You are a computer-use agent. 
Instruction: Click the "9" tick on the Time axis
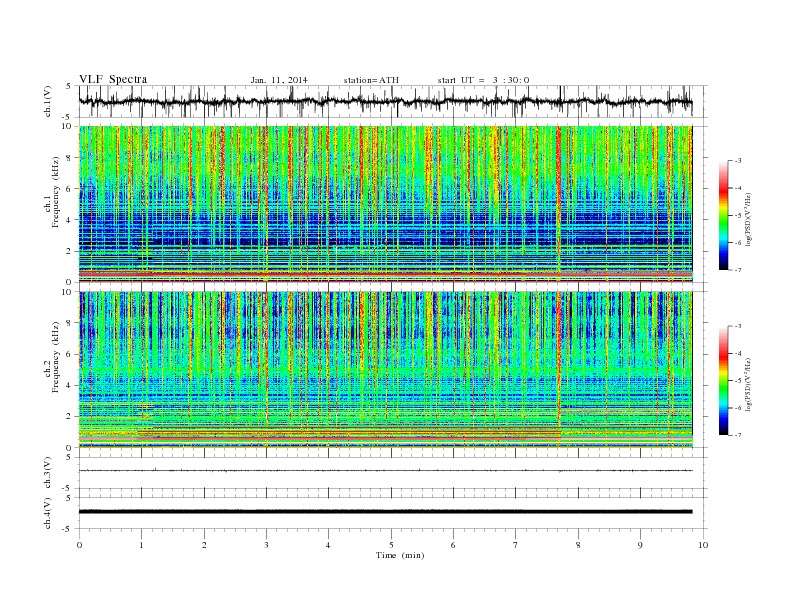(640, 545)
